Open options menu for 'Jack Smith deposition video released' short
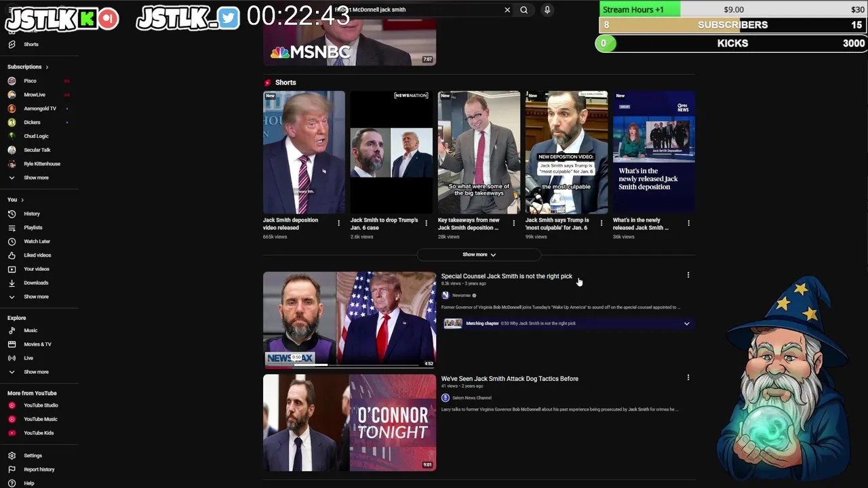This screenshot has width=868, height=488. point(338,223)
